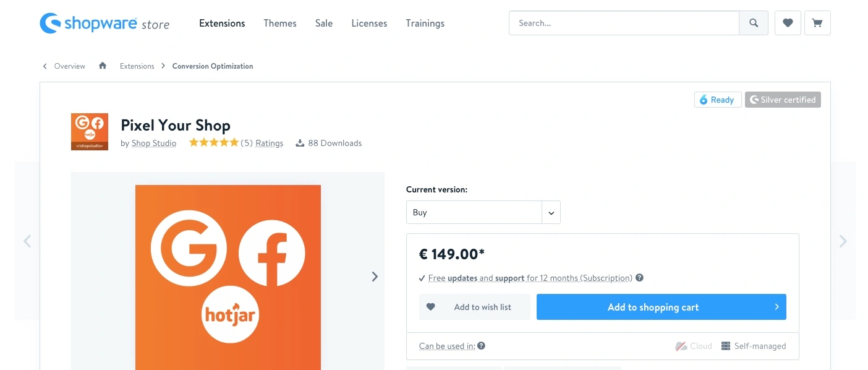
Task: Open the wishlist heart icon in header
Action: (x=788, y=24)
